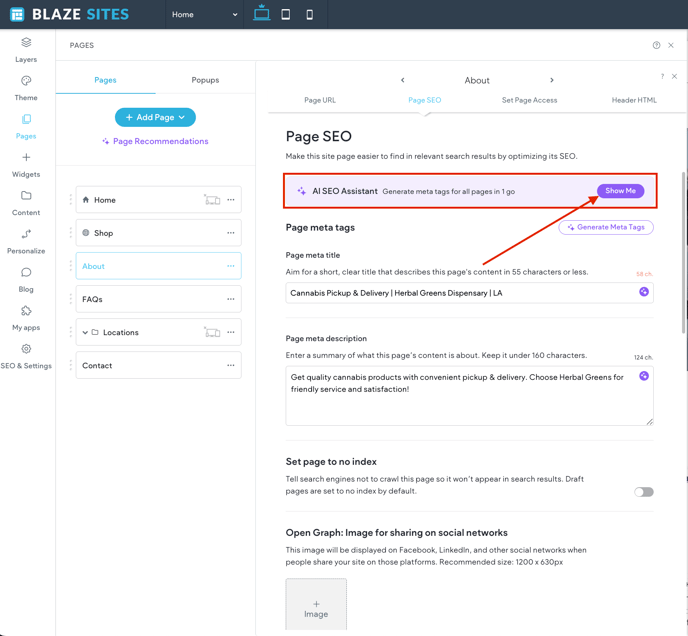Image resolution: width=688 pixels, height=636 pixels.
Task: Toggle the set page to no index switch
Action: tap(644, 492)
